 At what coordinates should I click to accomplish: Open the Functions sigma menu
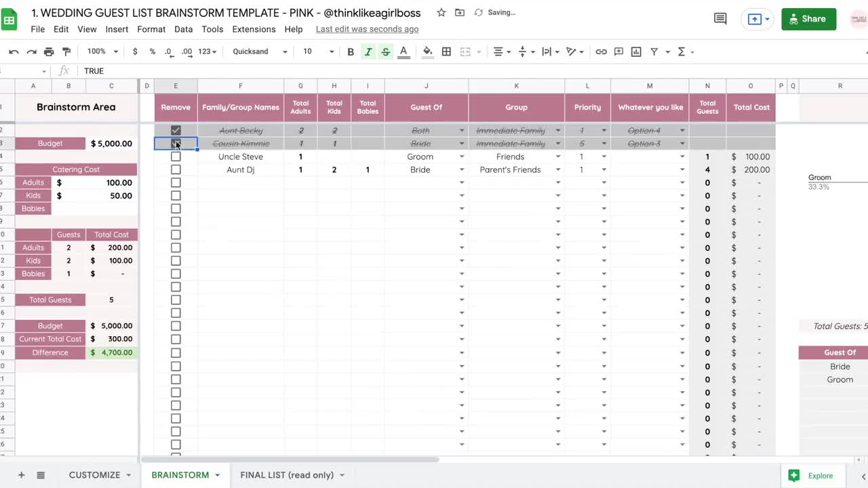point(686,52)
